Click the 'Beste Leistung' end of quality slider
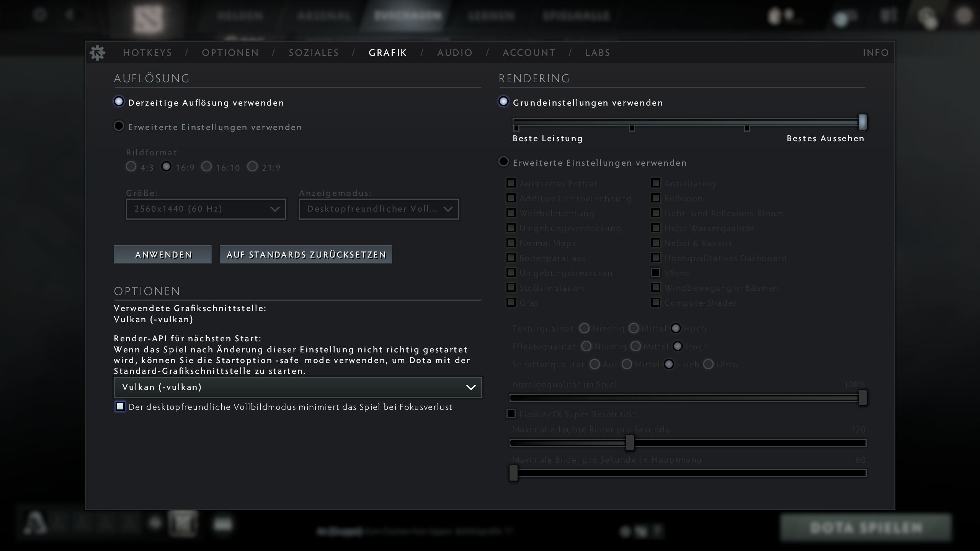 point(516,123)
